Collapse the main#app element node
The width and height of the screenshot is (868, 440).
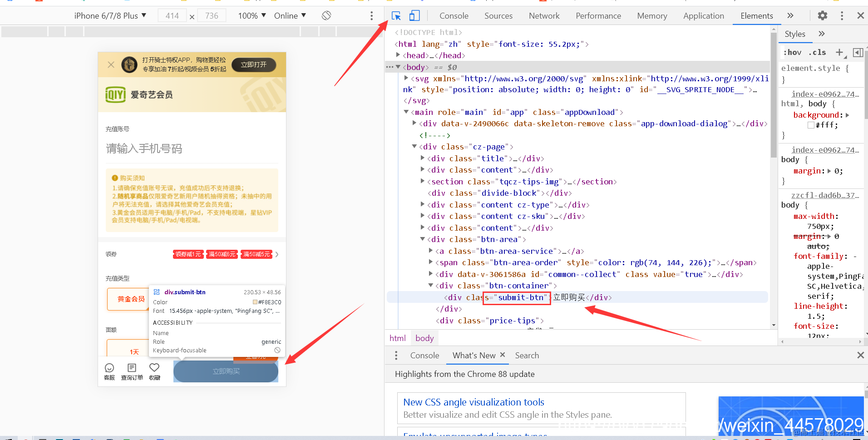pos(406,112)
